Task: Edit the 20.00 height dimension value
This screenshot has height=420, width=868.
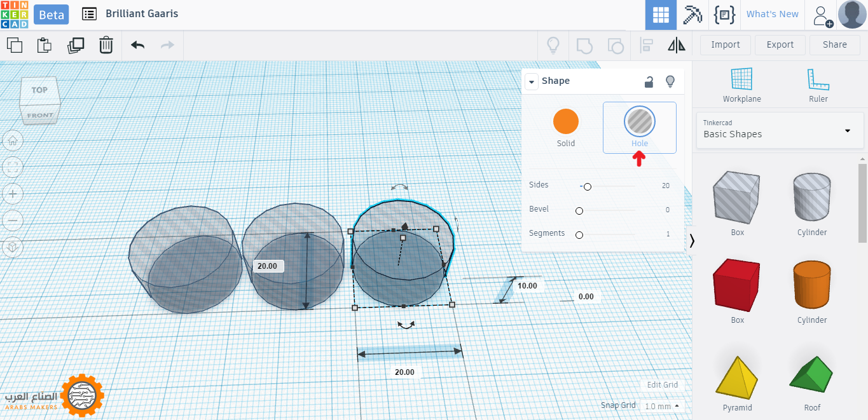Action: tap(268, 266)
